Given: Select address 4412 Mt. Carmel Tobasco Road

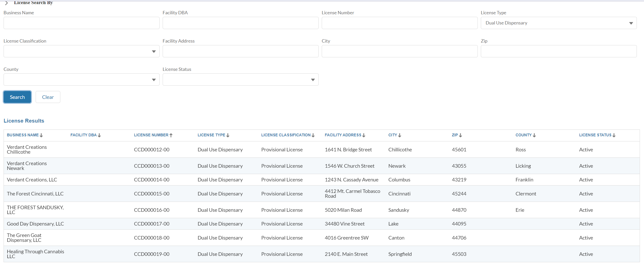Looking at the screenshot, I should point(353,194).
